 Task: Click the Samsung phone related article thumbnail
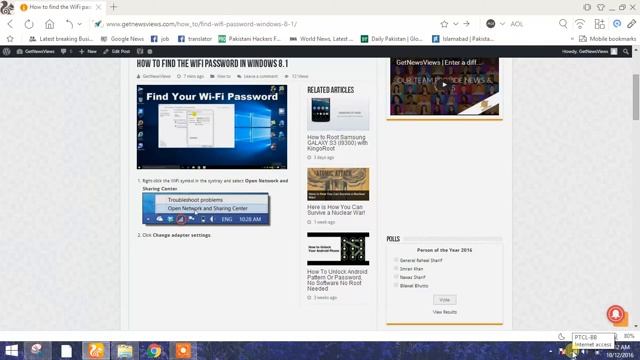point(338,114)
